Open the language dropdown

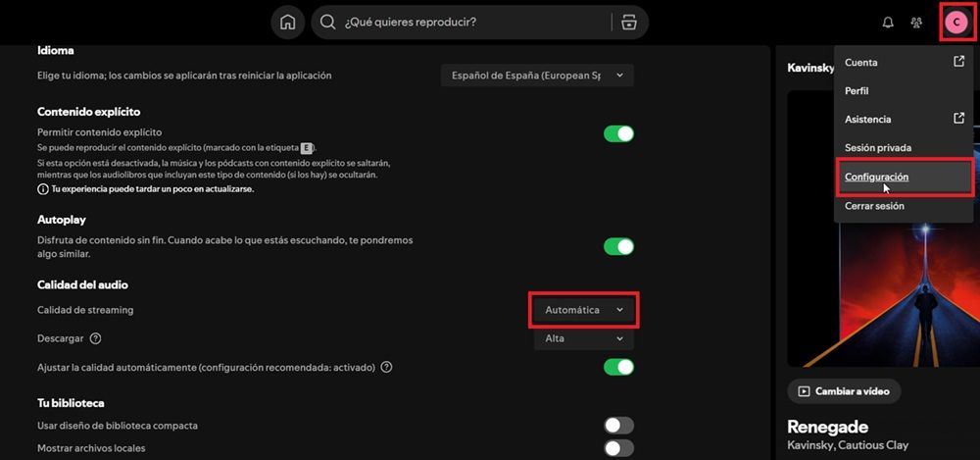pyautogui.click(x=536, y=76)
